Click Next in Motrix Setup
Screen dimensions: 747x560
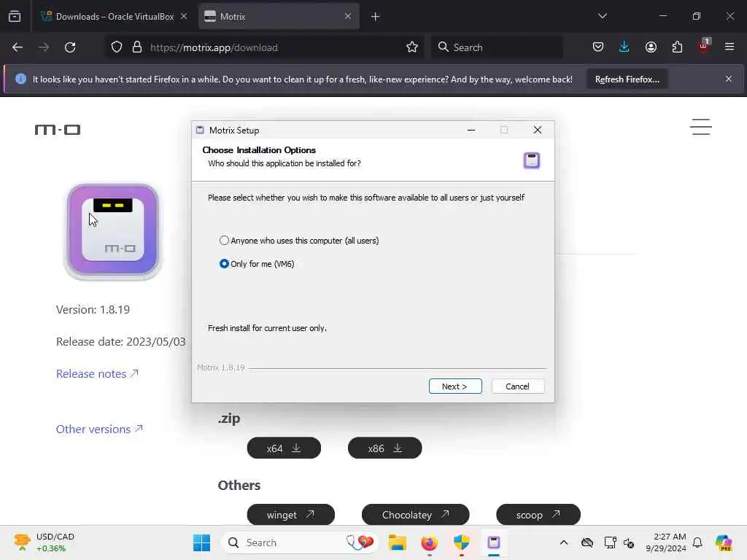tap(455, 386)
